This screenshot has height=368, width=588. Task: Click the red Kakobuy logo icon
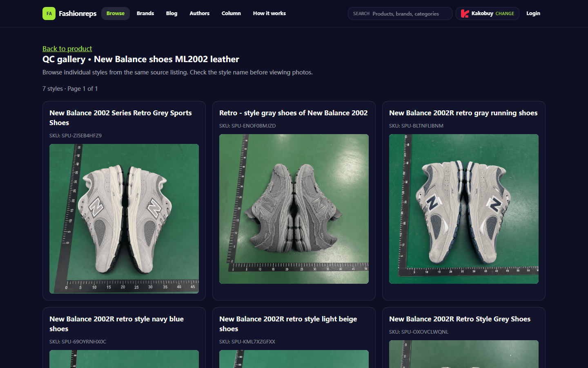pos(465,13)
